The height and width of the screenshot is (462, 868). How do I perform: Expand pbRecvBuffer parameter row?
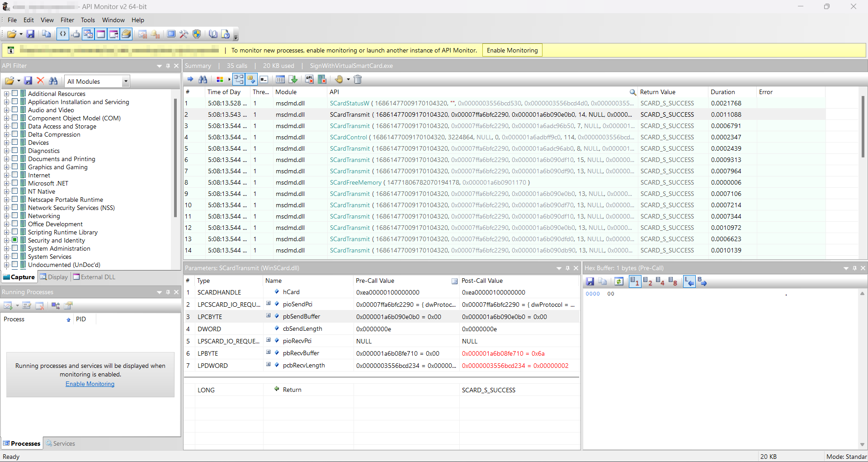pos(268,352)
